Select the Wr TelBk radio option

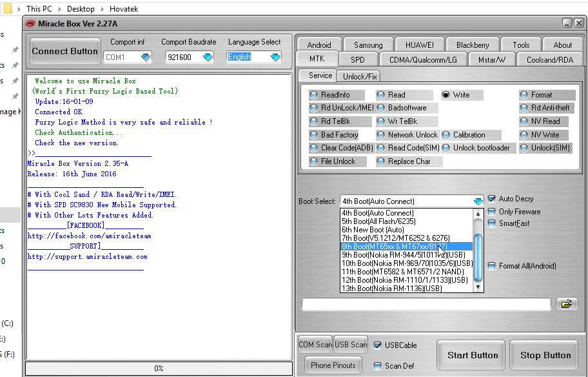(381, 121)
